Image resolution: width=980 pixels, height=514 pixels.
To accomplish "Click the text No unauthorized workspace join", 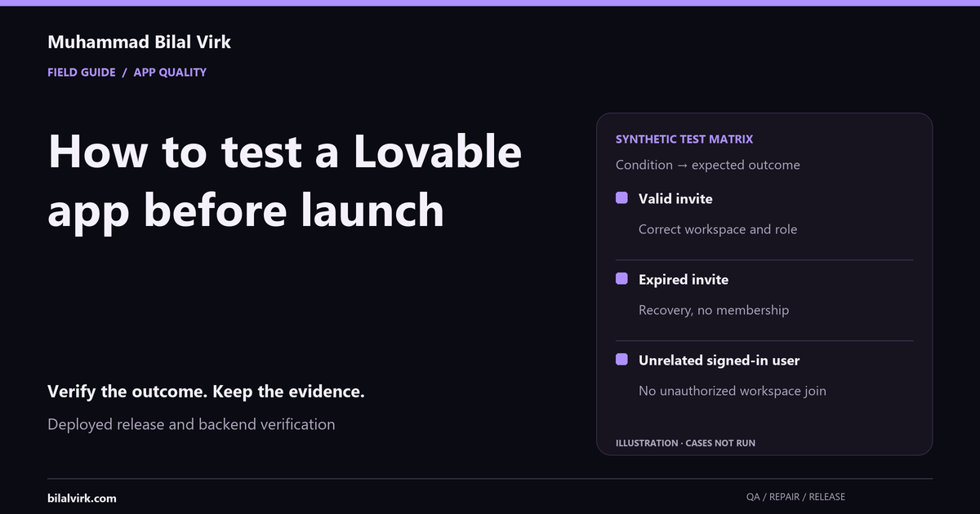I will coord(733,391).
